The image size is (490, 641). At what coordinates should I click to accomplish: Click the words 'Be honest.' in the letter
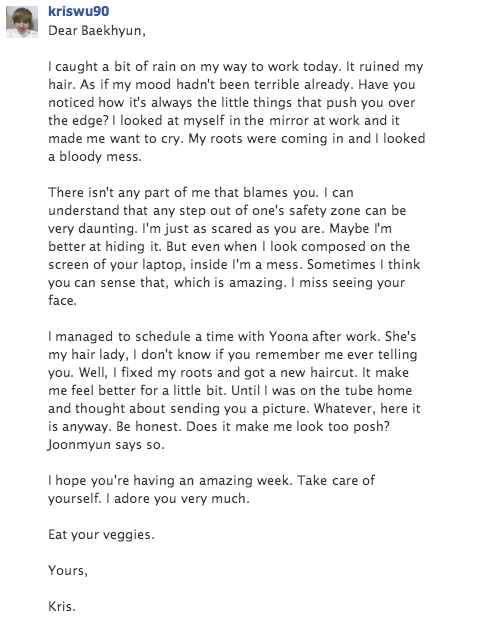[x=149, y=426]
